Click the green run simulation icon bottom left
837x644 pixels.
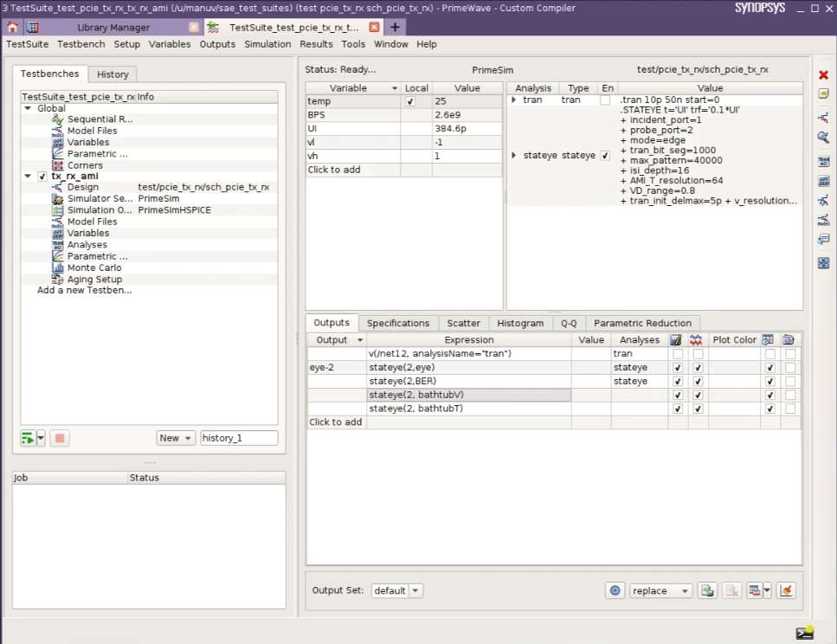click(29, 438)
